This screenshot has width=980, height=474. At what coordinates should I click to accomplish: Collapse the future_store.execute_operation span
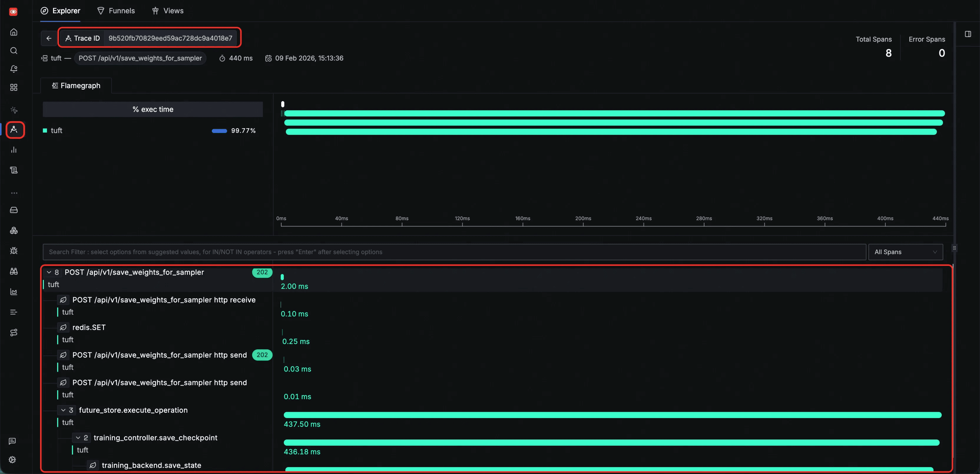pyautogui.click(x=63, y=410)
